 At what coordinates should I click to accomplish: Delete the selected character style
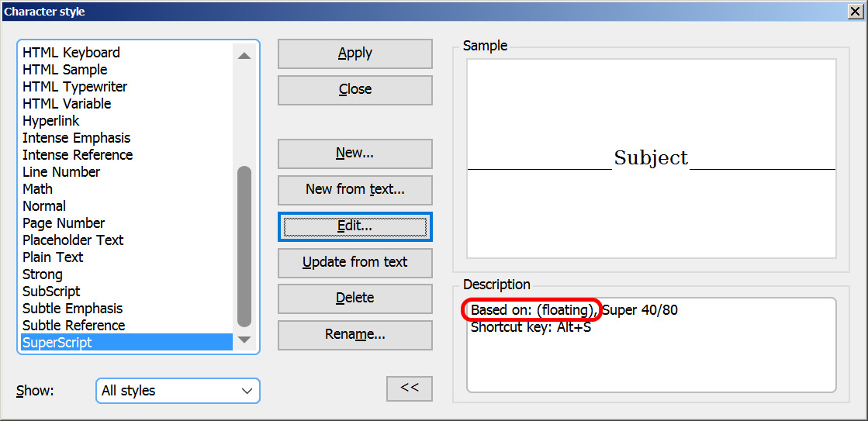click(x=354, y=298)
